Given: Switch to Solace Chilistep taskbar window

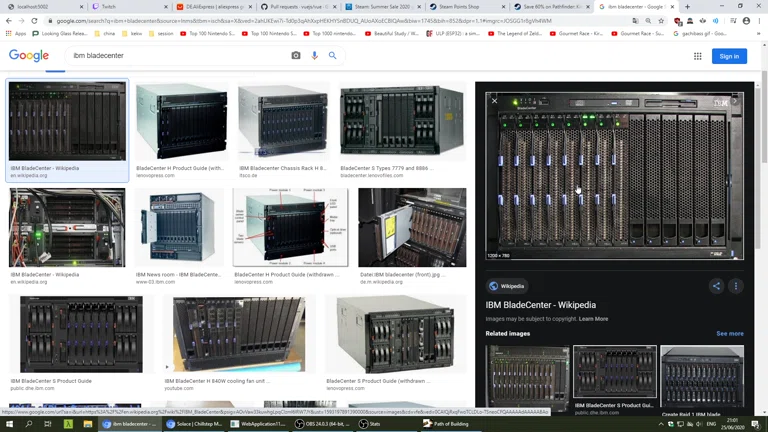Looking at the screenshot, I should [x=194, y=424].
